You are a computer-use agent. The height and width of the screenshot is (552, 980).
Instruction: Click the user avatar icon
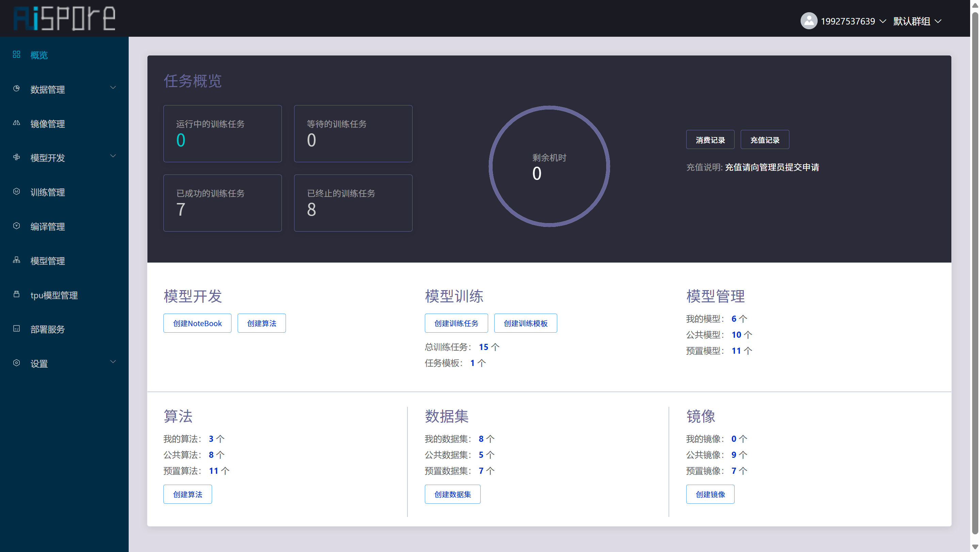point(808,21)
